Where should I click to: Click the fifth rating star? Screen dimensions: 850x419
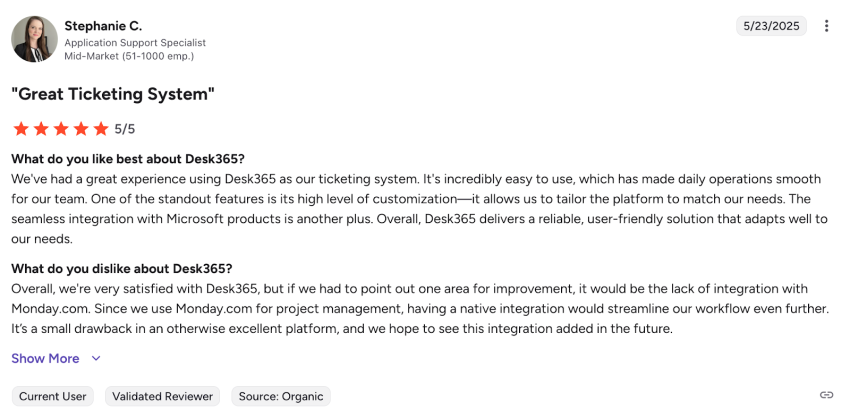[100, 129]
